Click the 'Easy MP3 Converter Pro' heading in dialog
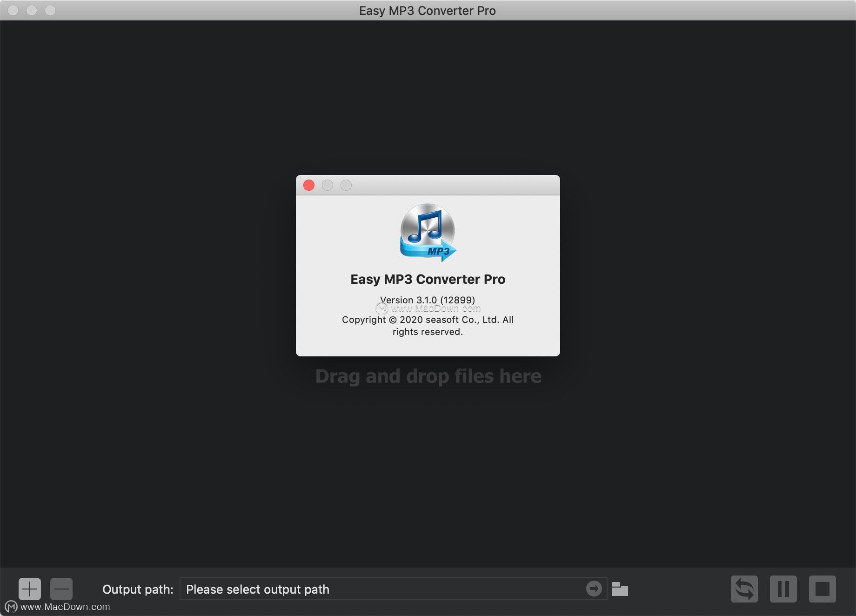This screenshot has height=616, width=856. [428, 279]
